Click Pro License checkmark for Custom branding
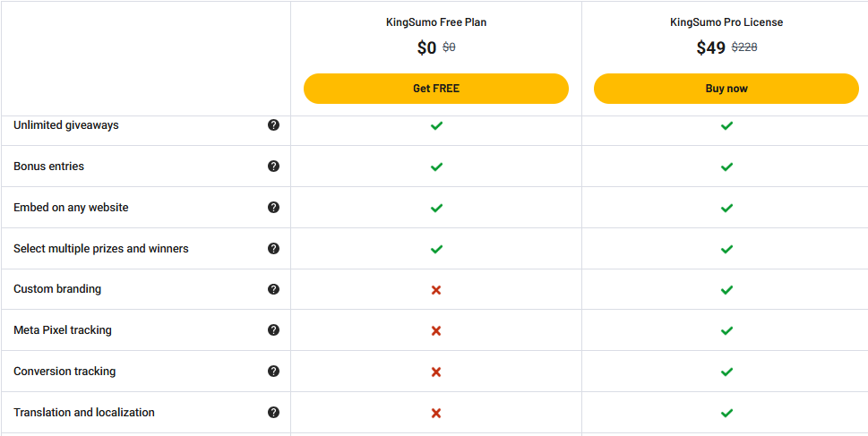 pyautogui.click(x=726, y=290)
